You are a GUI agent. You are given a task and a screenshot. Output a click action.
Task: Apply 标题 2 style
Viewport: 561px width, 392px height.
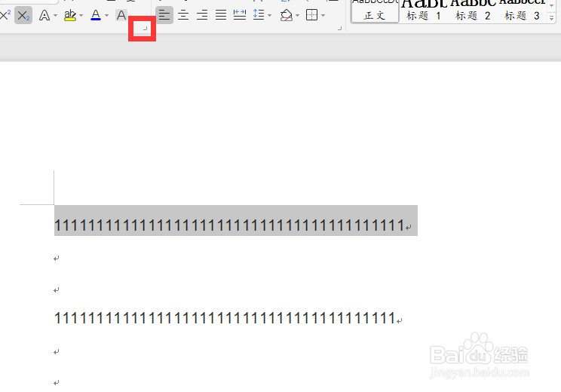coord(473,11)
